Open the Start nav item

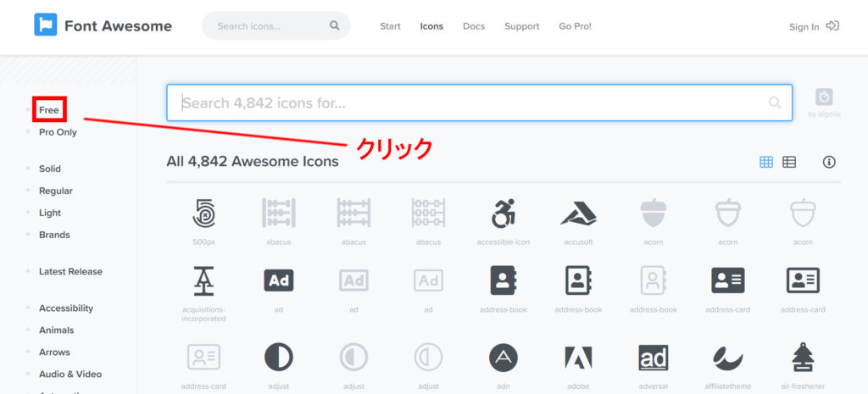tap(390, 26)
